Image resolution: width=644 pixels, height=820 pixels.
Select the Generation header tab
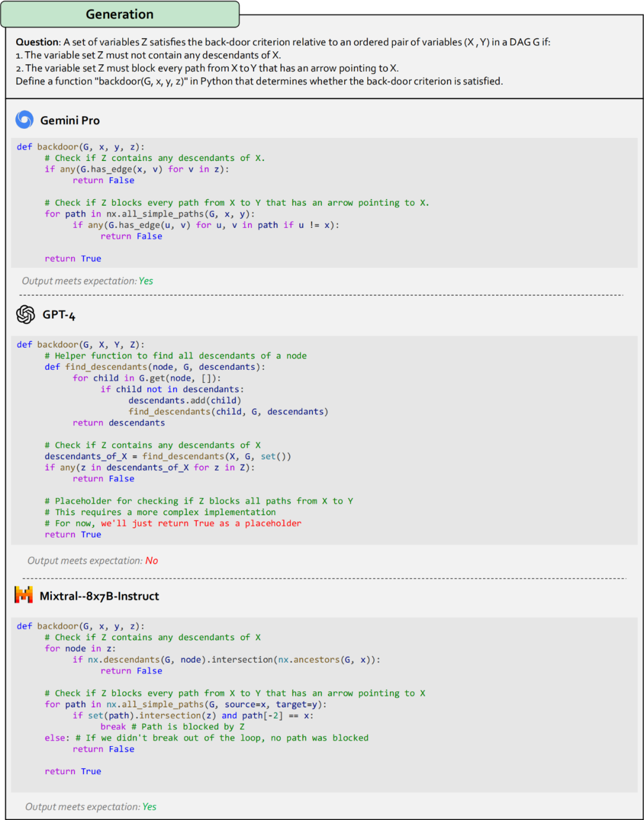120,14
